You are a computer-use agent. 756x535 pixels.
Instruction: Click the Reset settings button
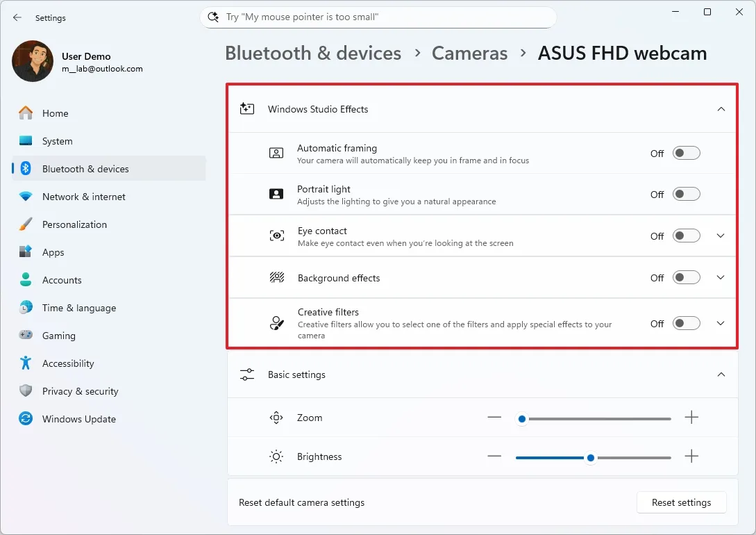[x=681, y=502]
